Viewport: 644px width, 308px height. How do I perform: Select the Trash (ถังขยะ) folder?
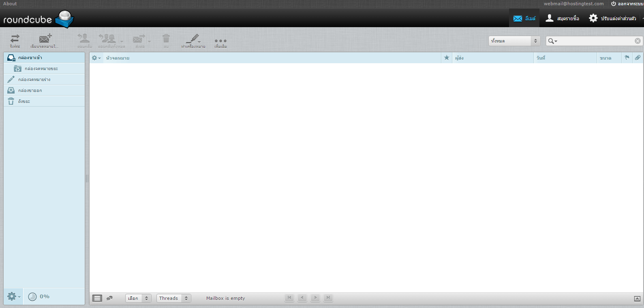point(24,101)
